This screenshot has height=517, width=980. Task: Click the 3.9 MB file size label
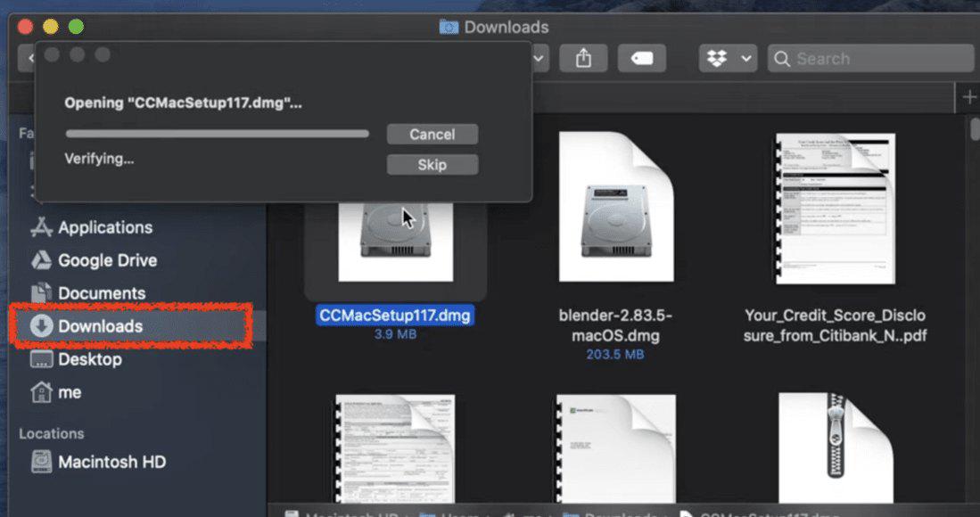point(395,334)
